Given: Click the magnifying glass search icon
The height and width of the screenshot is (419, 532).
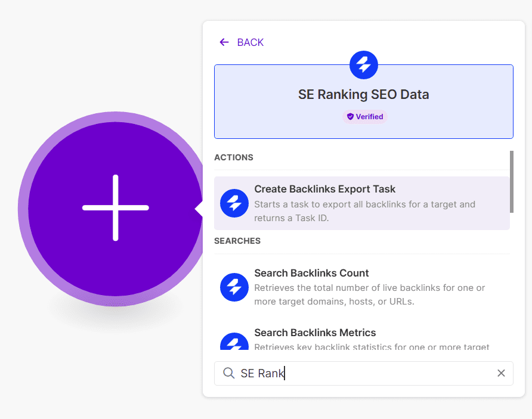Looking at the screenshot, I should pyautogui.click(x=228, y=373).
